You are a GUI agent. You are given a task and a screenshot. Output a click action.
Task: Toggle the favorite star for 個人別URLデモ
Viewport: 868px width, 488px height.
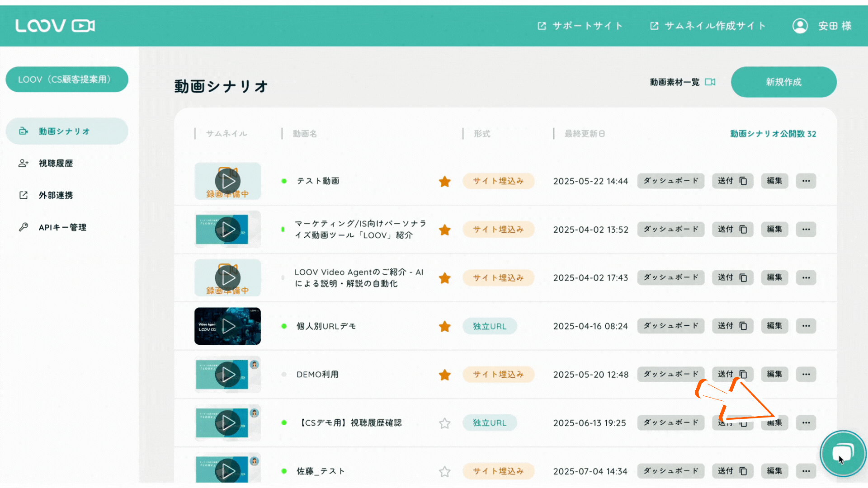445,326
